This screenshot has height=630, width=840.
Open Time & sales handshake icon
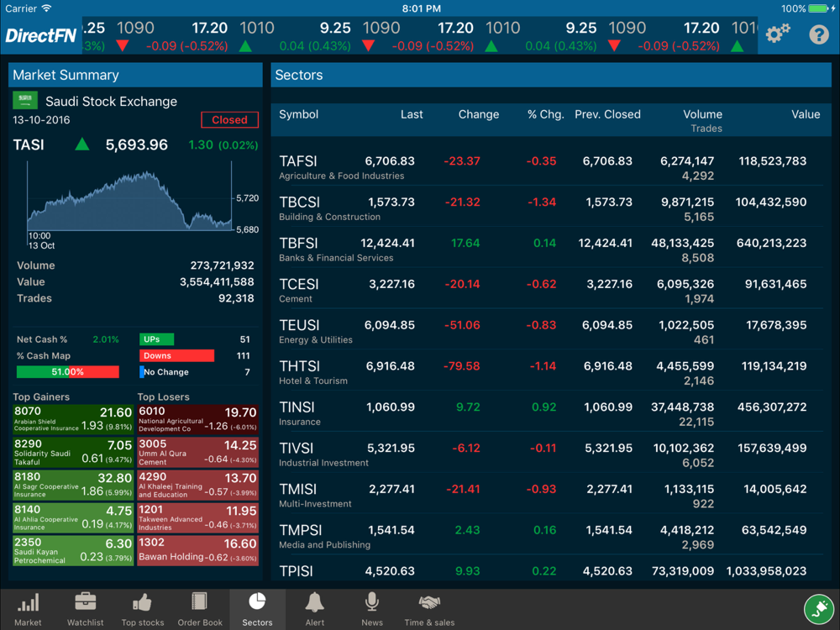coord(429,602)
